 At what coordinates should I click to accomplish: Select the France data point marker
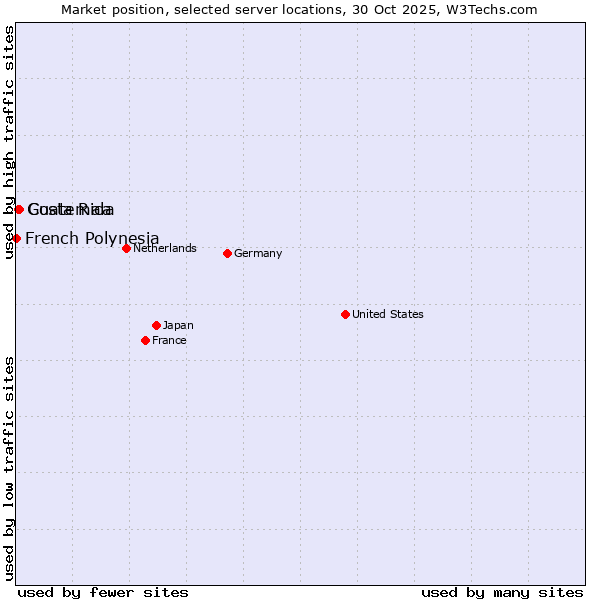[145, 340]
